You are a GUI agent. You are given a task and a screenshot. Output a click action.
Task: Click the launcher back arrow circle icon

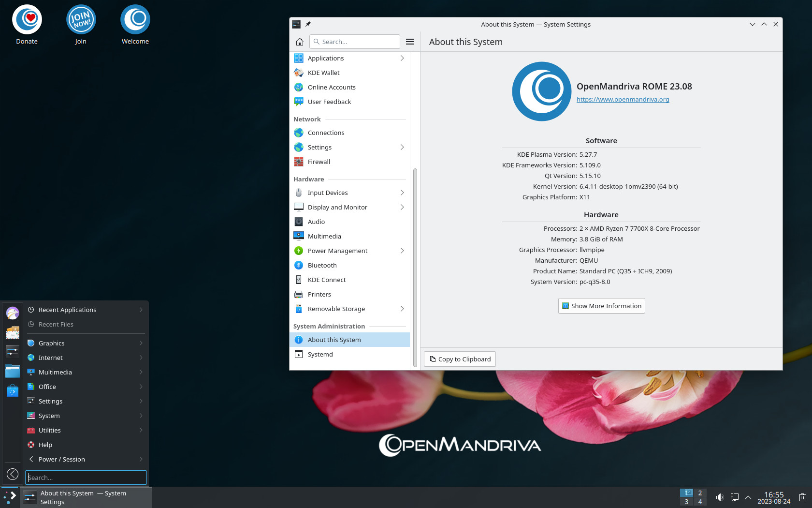click(13, 474)
